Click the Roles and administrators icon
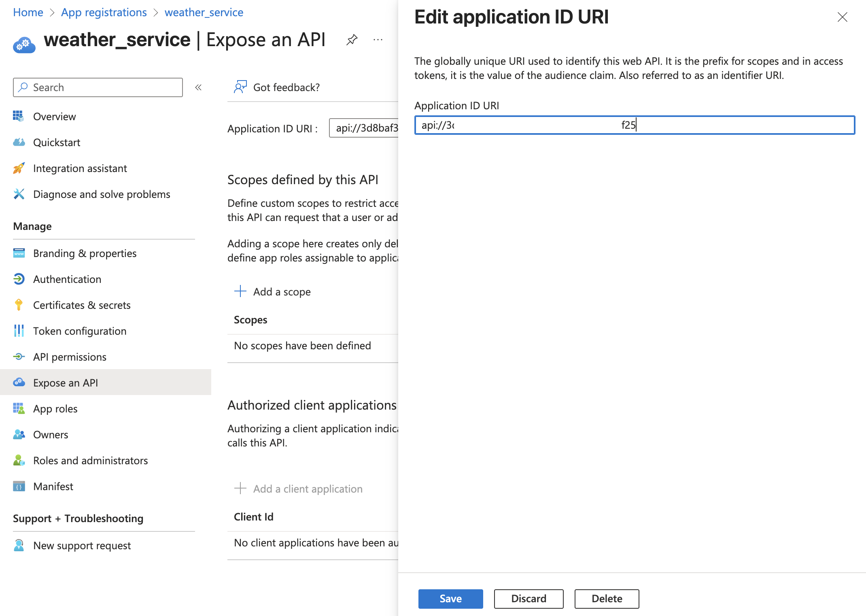The height and width of the screenshot is (616, 866). (19, 460)
